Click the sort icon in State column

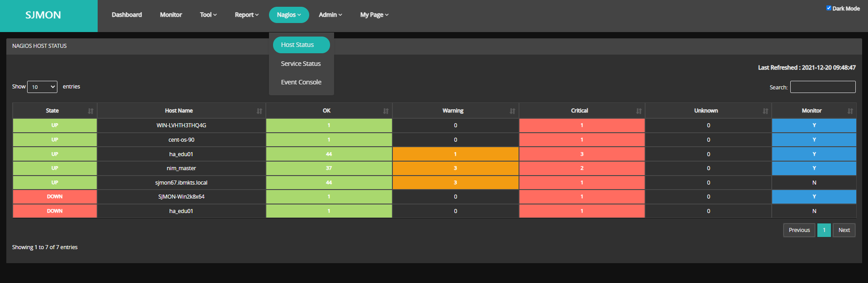(x=90, y=111)
